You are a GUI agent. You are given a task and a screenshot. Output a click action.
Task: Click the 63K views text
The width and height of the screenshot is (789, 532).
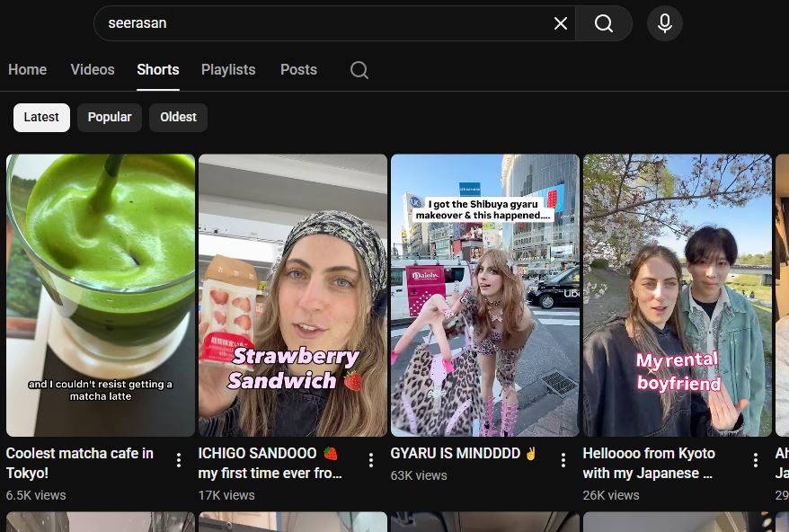pos(419,475)
